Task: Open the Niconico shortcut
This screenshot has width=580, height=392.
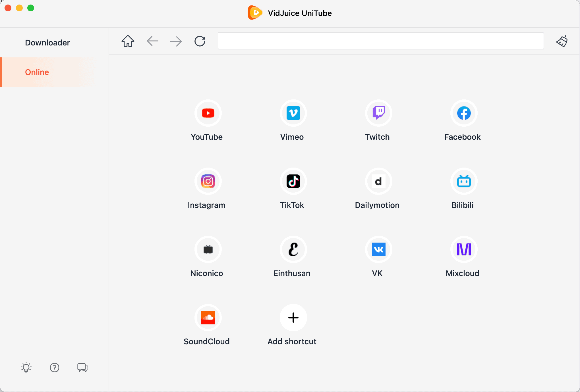Action: point(208,249)
